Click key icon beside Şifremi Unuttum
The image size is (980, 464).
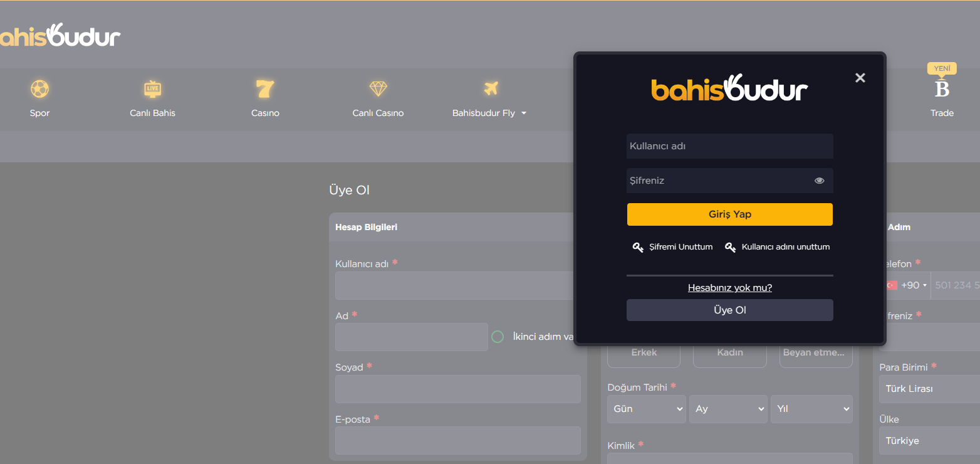638,247
